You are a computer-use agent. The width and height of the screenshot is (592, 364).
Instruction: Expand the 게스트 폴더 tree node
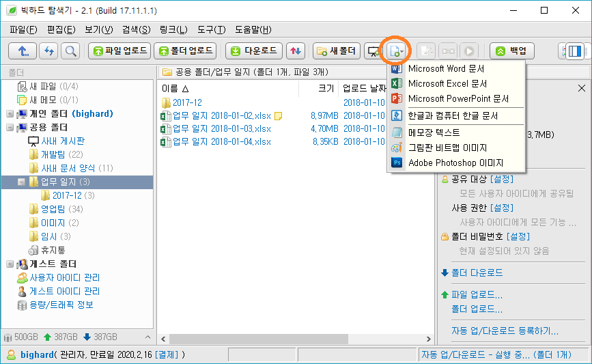tap(10, 264)
